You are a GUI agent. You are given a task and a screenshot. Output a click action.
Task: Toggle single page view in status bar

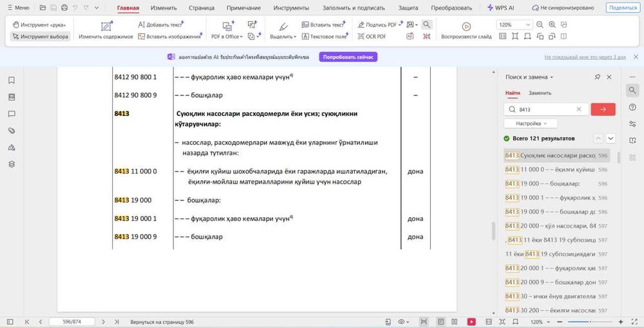click(x=440, y=322)
